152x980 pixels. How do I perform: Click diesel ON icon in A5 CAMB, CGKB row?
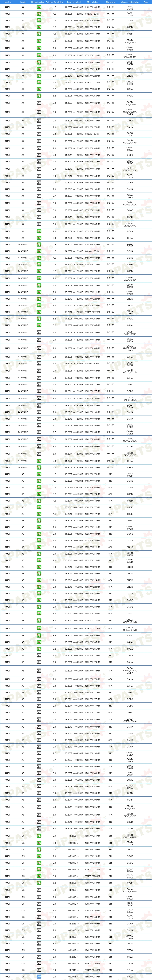click(x=39, y=760)
